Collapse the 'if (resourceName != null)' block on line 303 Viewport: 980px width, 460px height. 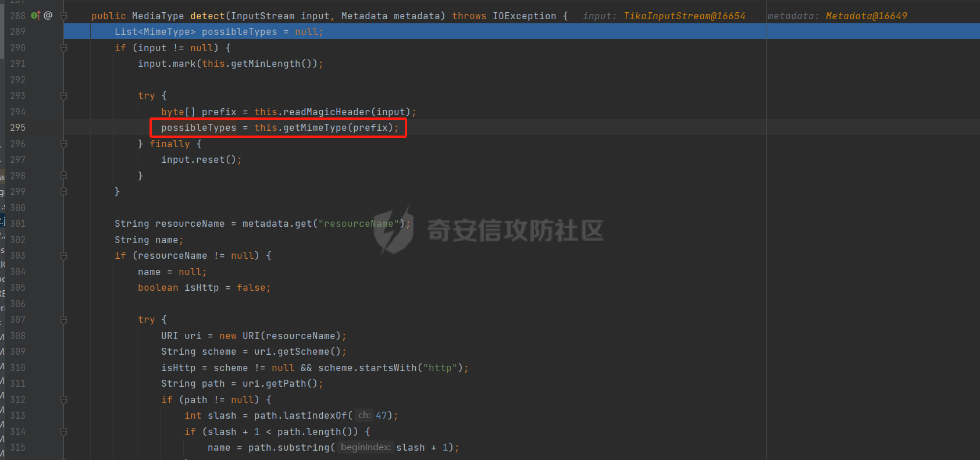click(64, 256)
